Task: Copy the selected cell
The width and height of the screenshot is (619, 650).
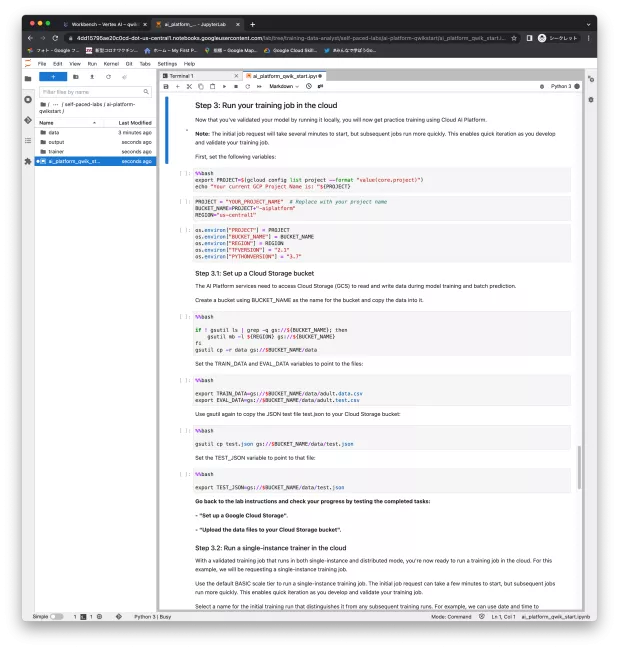Action: coord(201,86)
